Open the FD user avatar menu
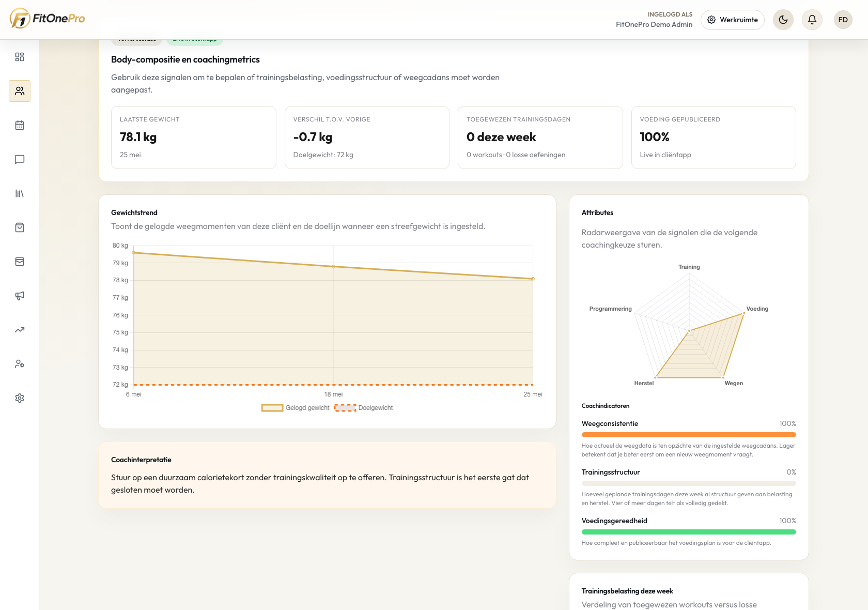 coord(843,20)
